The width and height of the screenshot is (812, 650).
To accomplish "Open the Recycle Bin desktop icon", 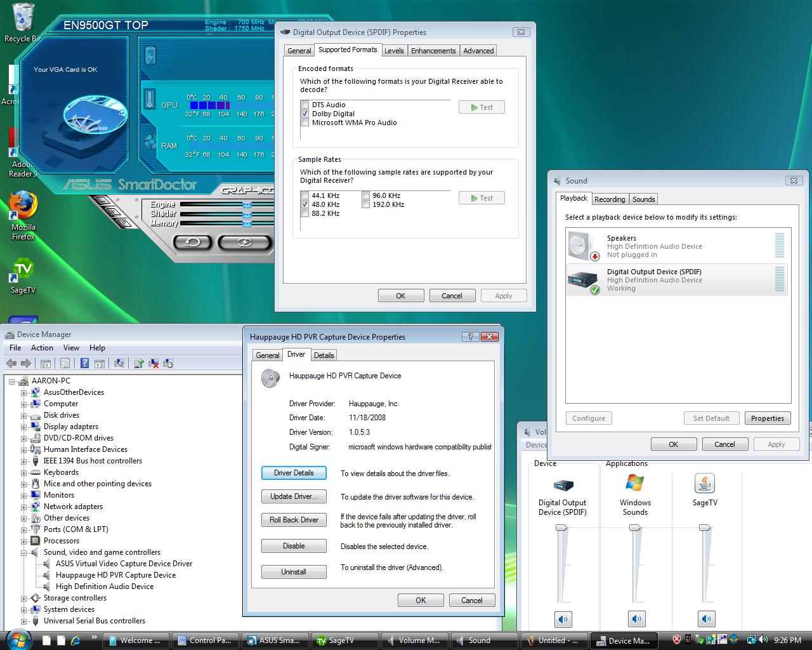I will [23, 23].
